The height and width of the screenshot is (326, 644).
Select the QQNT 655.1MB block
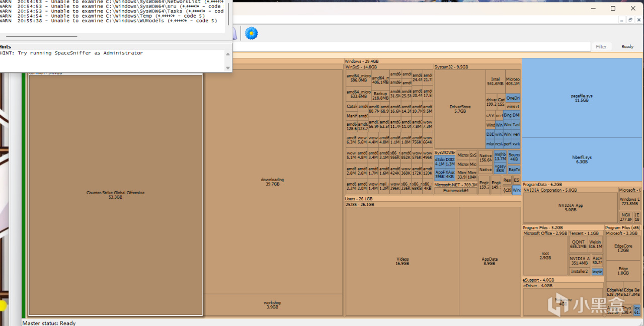pyautogui.click(x=578, y=244)
